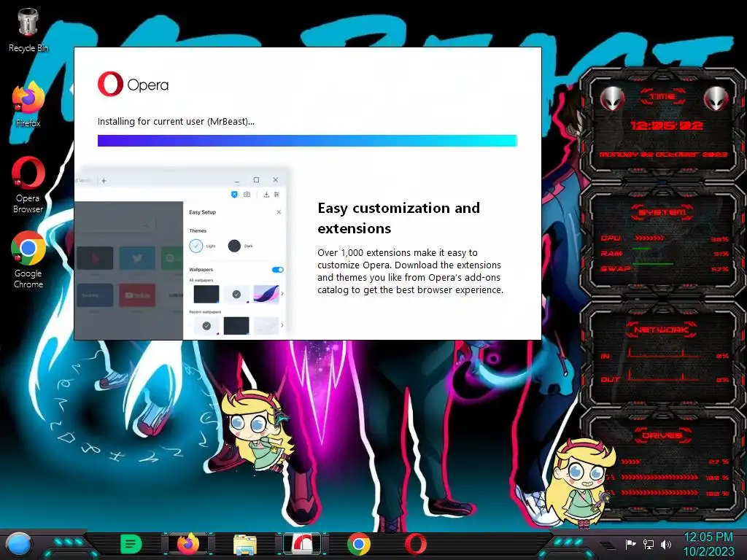Image resolution: width=747 pixels, height=560 pixels.
Task: Open the Opera Browser desktop shortcut
Action: [x=28, y=184]
